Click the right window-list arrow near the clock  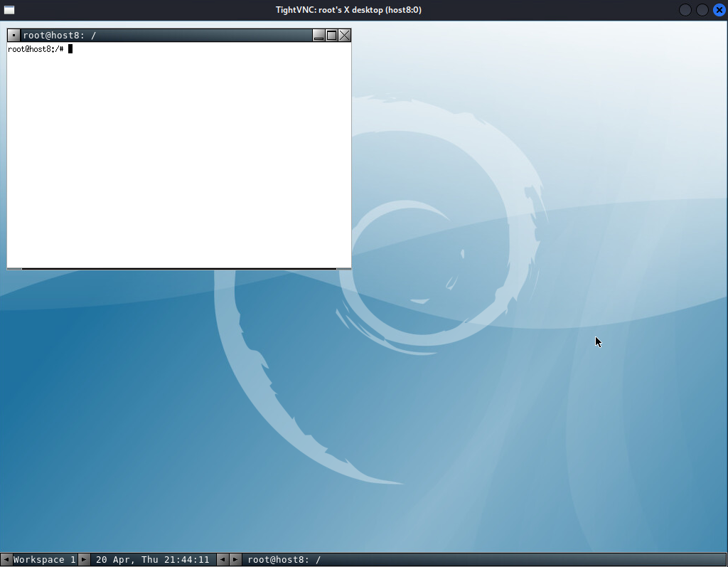pyautogui.click(x=235, y=559)
